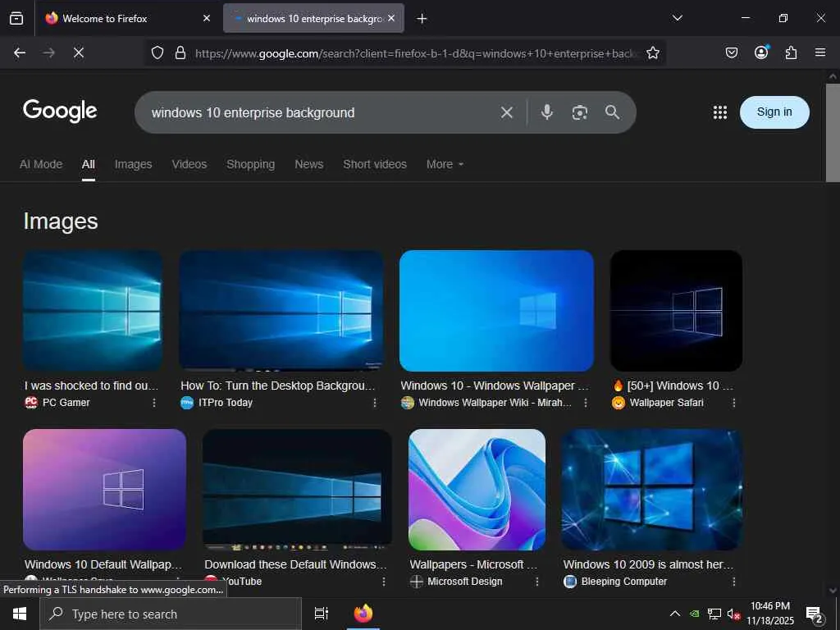The height and width of the screenshot is (630, 840).
Task: Click the Sign in button
Action: [774, 112]
